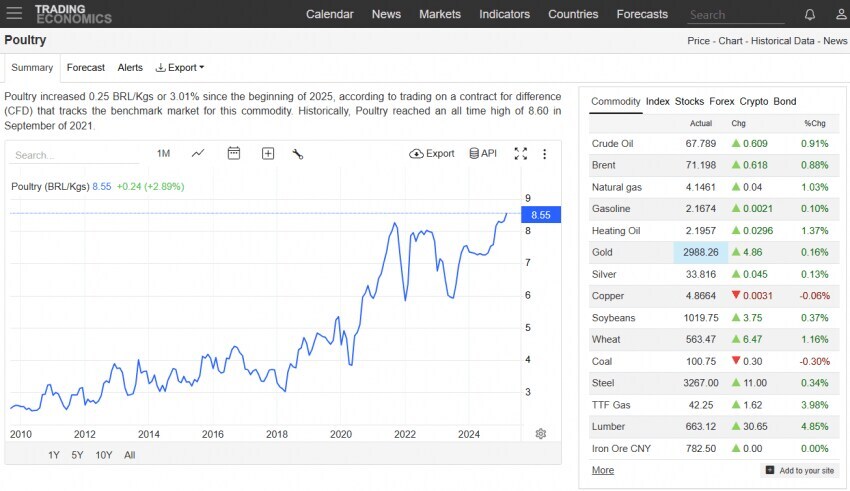Viewport: 850px width, 491px height.
Task: Open the calendar date range picker
Action: coord(234,153)
